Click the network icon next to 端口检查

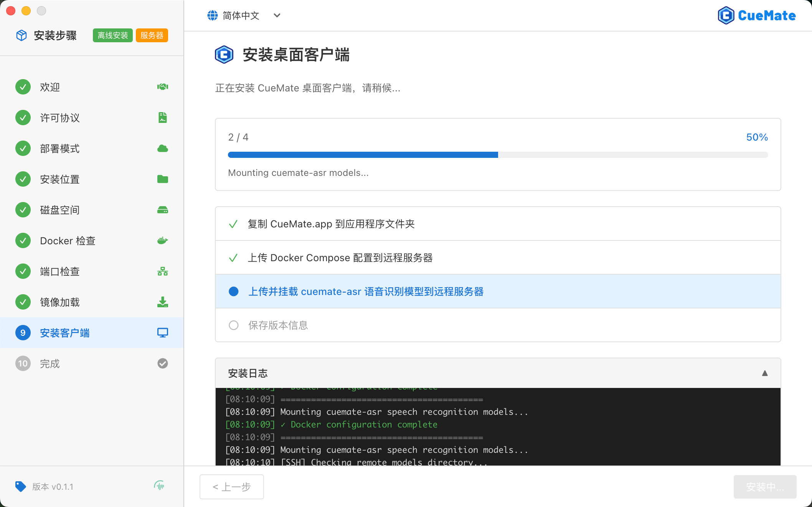click(x=163, y=271)
